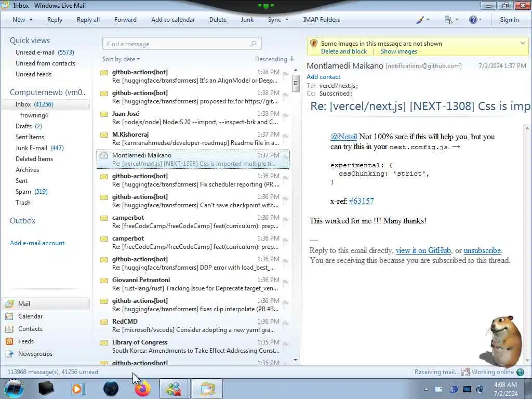Open the Newsgroups icon
This screenshot has height=399, width=532.
[x=9, y=354]
